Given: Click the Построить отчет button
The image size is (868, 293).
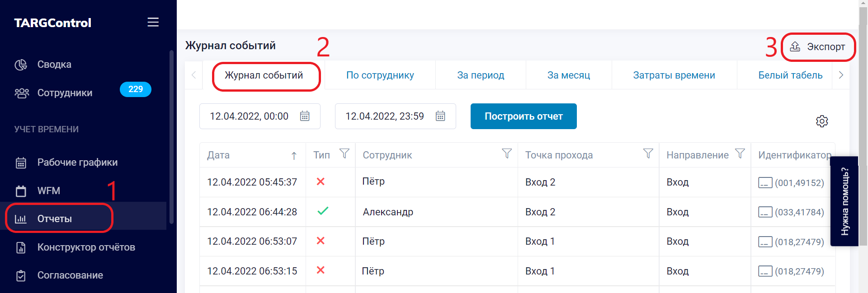Looking at the screenshot, I should point(524,116).
